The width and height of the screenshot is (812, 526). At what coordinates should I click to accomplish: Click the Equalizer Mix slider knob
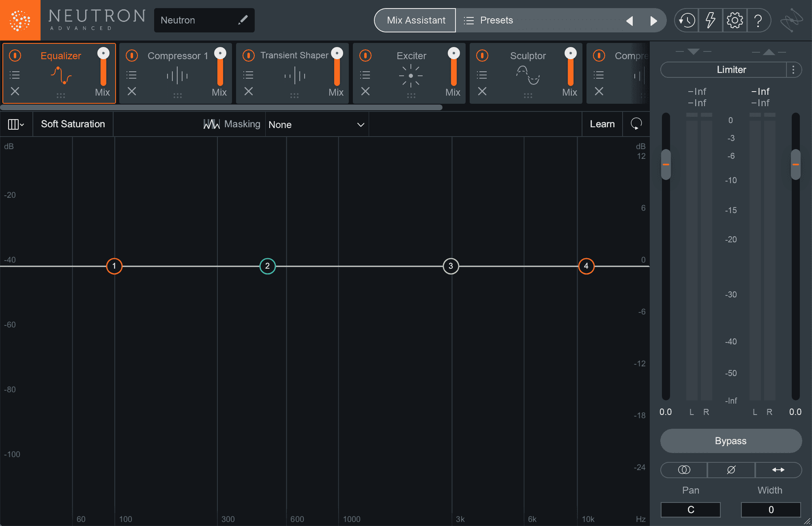[103, 53]
